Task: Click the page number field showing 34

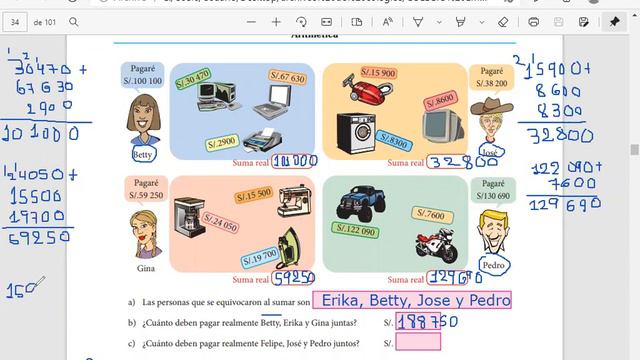Action: pos(15,22)
